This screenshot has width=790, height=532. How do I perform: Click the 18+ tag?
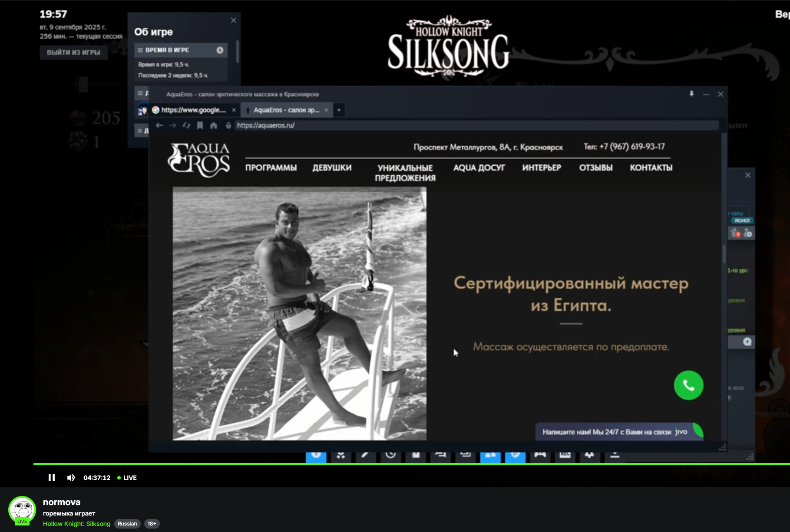(152, 524)
